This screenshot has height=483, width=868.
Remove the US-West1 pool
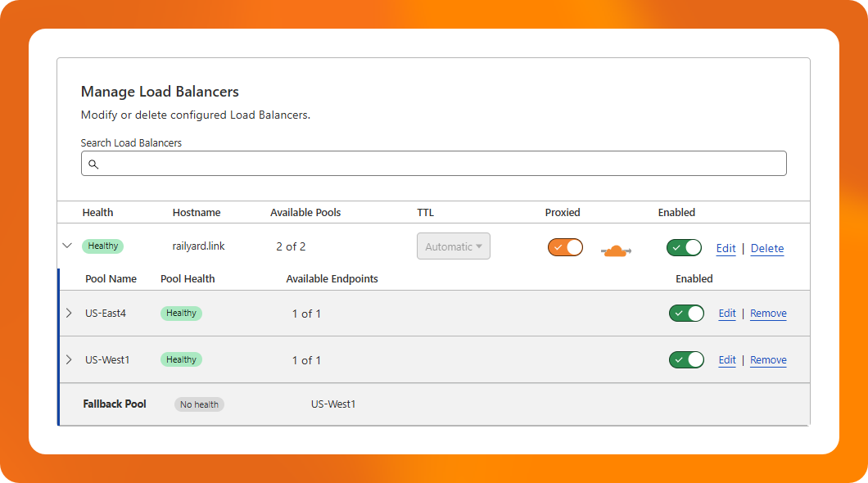tap(768, 359)
